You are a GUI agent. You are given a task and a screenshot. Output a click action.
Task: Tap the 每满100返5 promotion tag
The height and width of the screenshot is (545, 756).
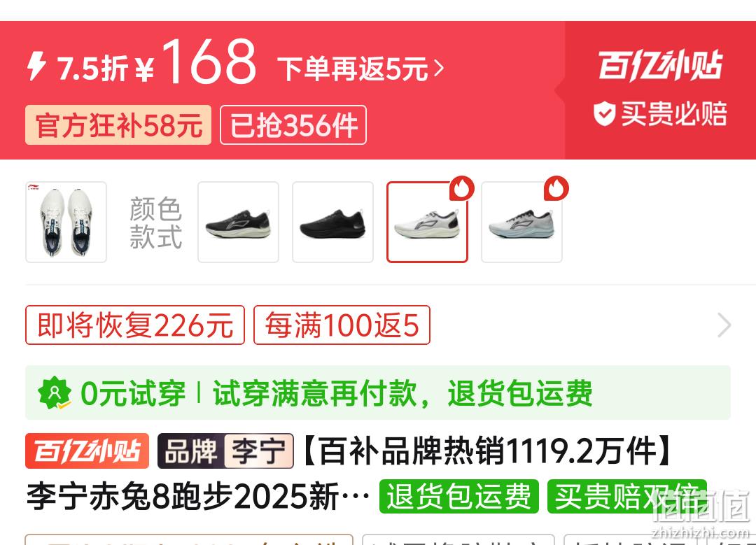342,325
